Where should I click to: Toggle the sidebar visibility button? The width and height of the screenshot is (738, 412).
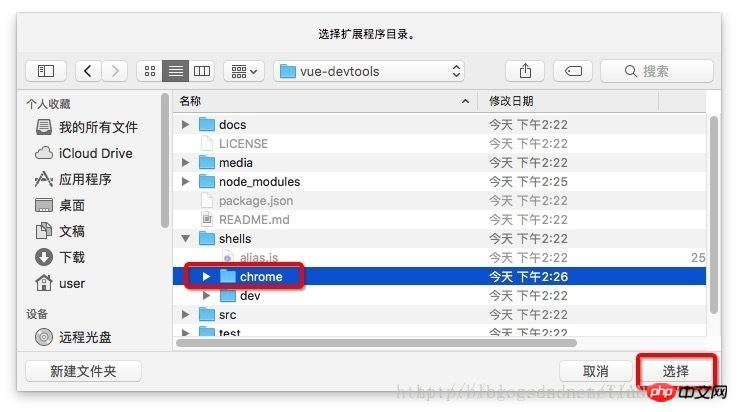pos(46,71)
